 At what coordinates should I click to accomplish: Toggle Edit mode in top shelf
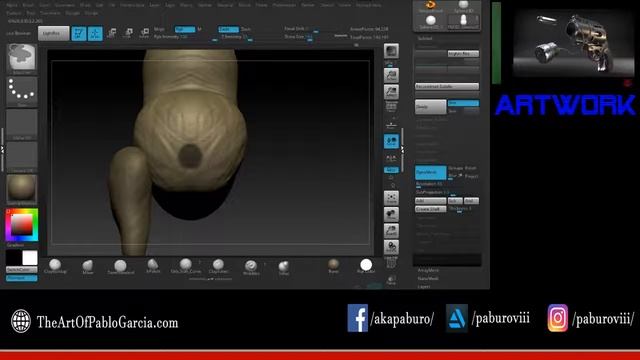coord(79,33)
